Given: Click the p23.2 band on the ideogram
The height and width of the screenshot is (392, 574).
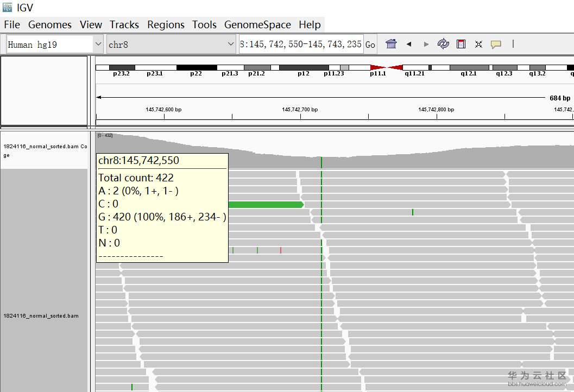Looking at the screenshot, I should pos(122,68).
